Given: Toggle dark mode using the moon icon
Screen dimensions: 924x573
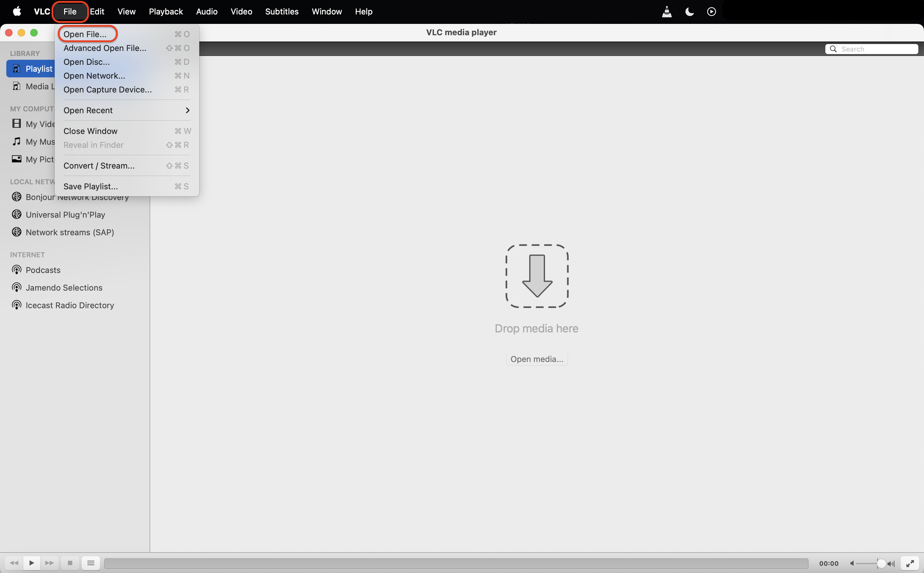Looking at the screenshot, I should point(689,11).
